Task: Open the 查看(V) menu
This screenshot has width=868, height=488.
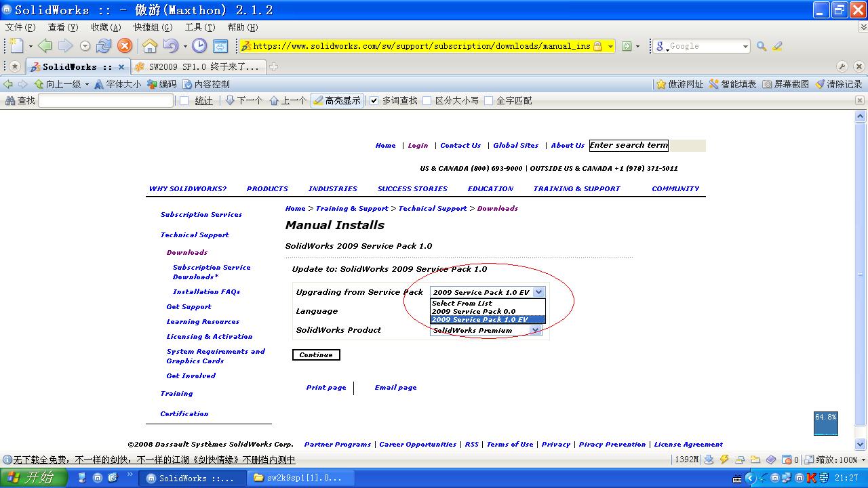Action: 63,27
